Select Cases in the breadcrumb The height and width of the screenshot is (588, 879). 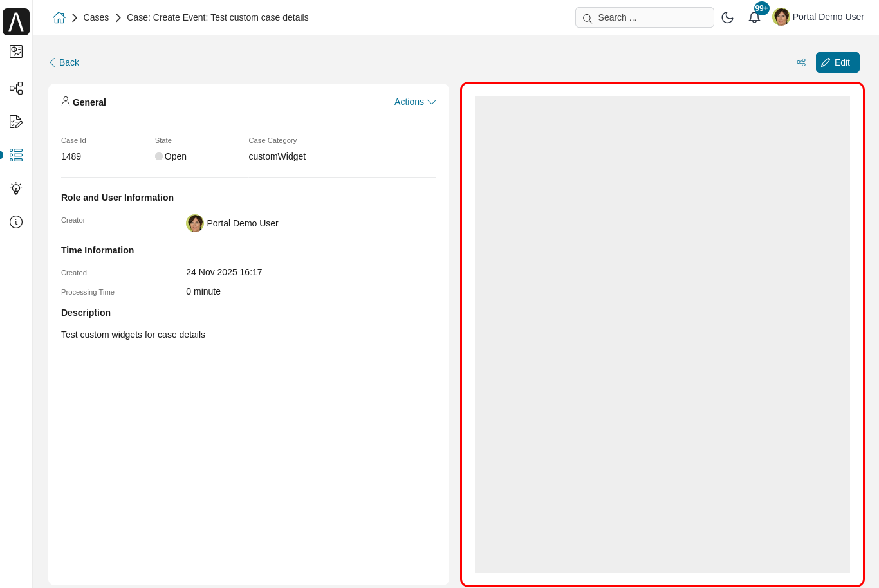(x=96, y=17)
